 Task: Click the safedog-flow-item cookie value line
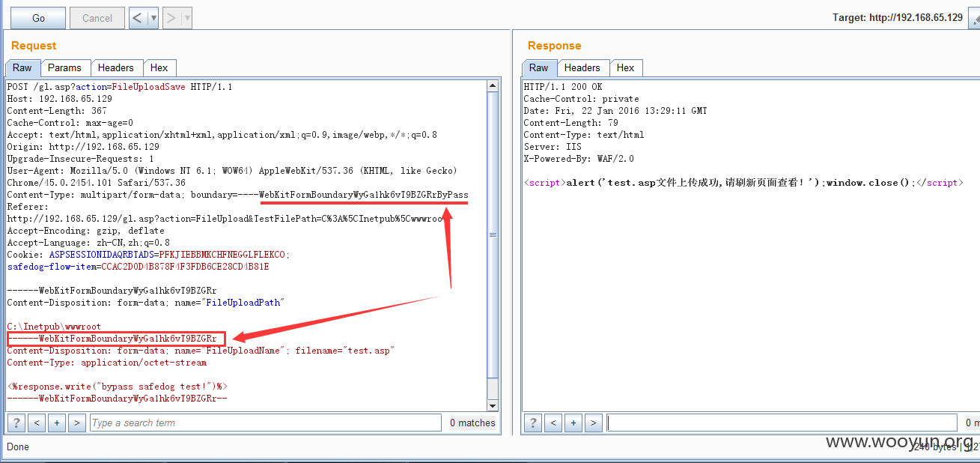tap(138, 267)
